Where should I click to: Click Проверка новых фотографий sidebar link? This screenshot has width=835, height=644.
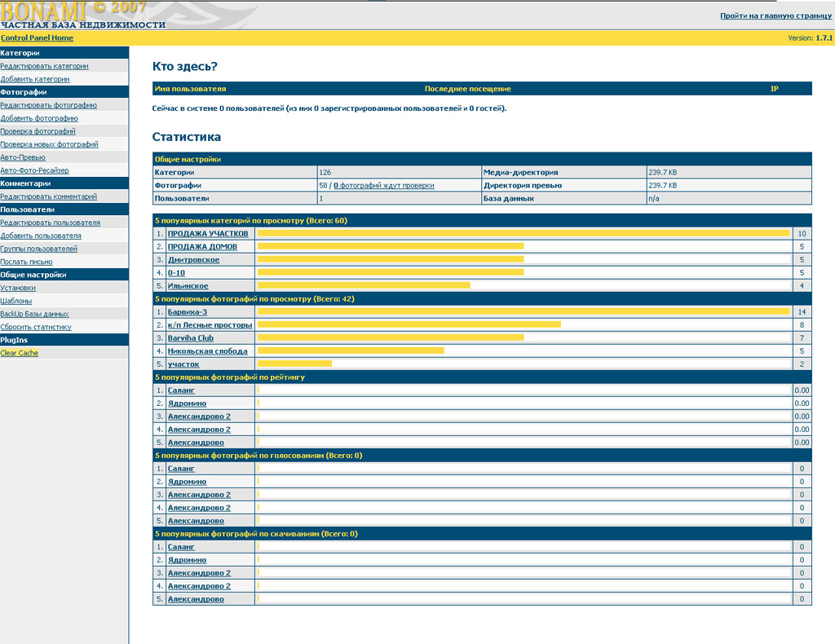tap(49, 144)
